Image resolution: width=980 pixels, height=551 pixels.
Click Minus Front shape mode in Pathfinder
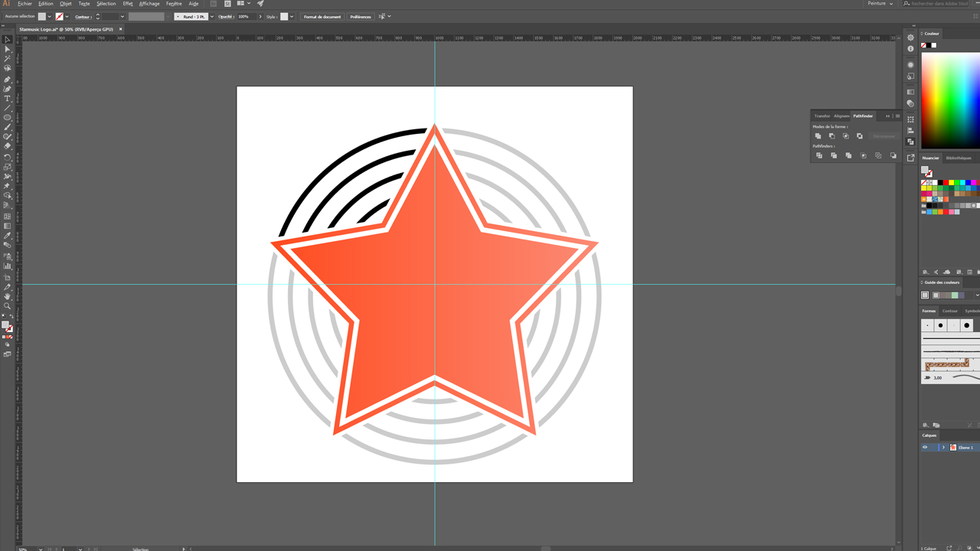pos(831,136)
